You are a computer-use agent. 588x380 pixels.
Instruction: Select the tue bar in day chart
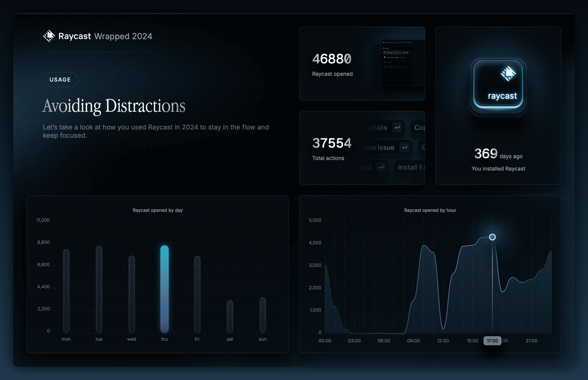coord(99,289)
